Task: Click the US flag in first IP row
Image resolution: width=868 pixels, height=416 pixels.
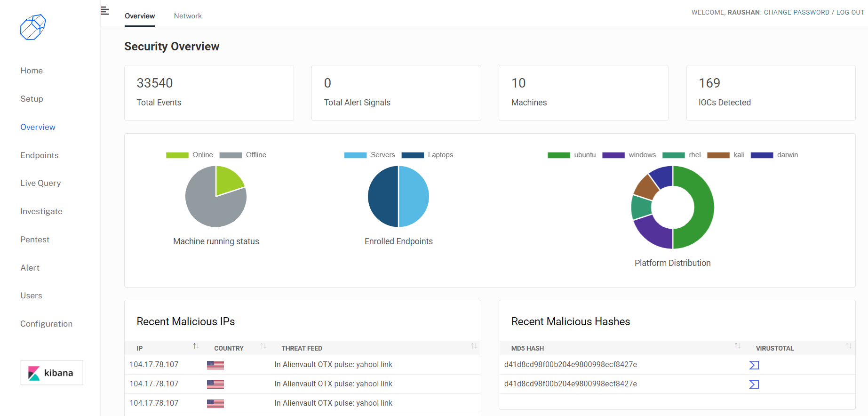Action: (x=215, y=365)
